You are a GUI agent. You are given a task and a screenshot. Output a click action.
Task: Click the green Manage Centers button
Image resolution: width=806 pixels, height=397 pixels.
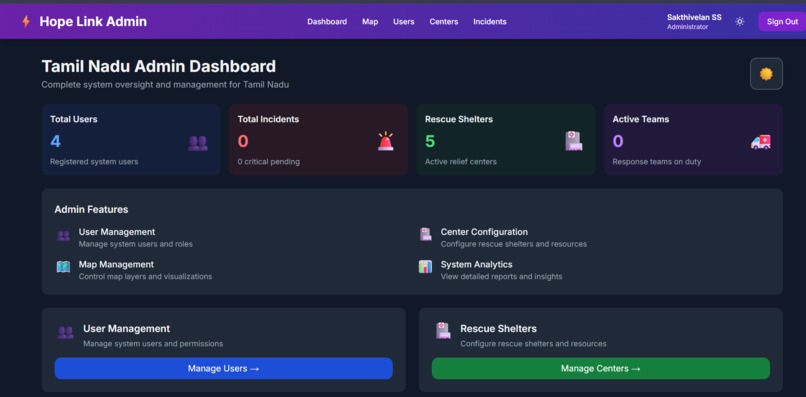tap(601, 369)
